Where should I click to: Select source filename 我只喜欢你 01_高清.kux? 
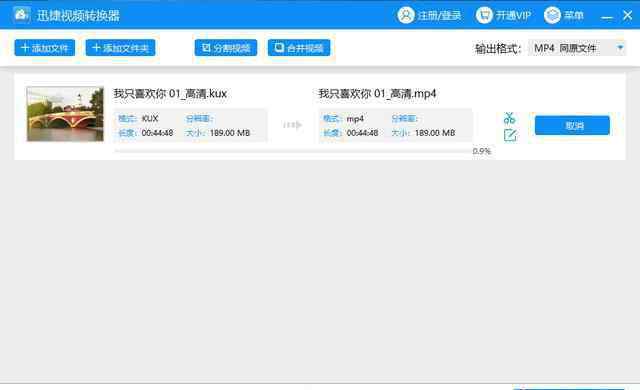tap(170, 93)
